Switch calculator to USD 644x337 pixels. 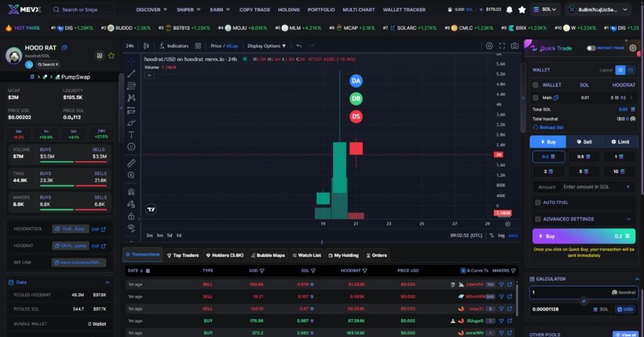pos(625,309)
